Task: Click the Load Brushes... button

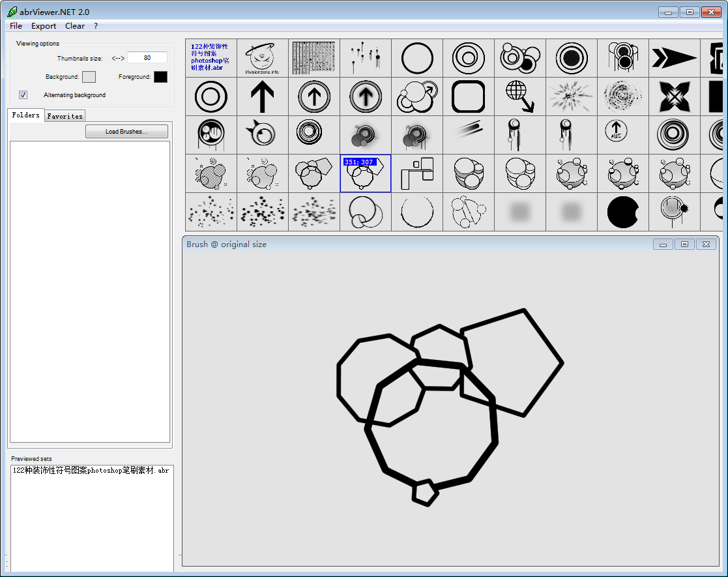Action: click(126, 132)
